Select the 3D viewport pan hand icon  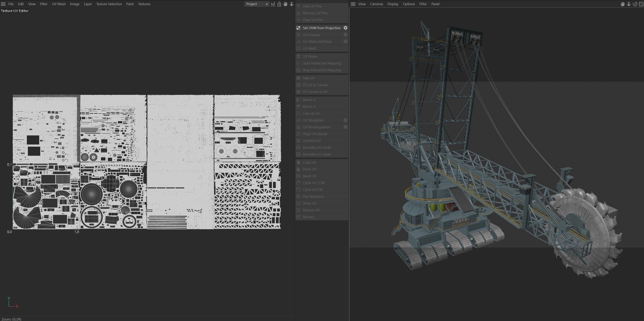click(x=623, y=4)
